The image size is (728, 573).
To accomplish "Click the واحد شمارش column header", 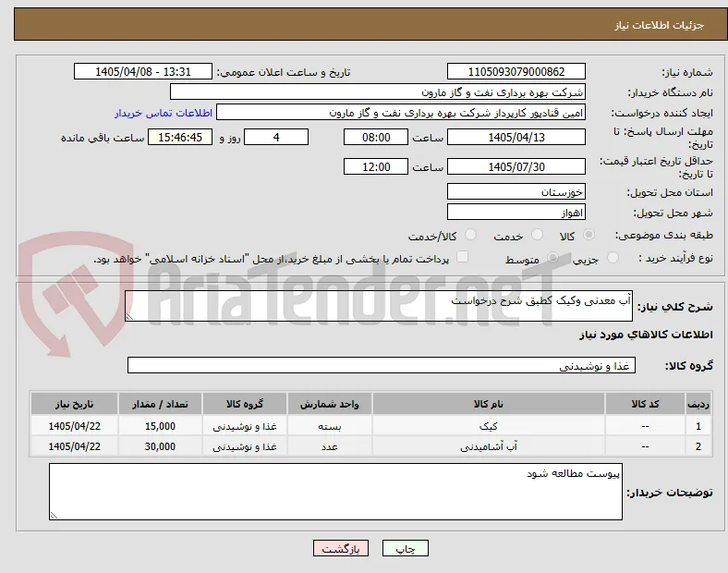I will coord(330,404).
